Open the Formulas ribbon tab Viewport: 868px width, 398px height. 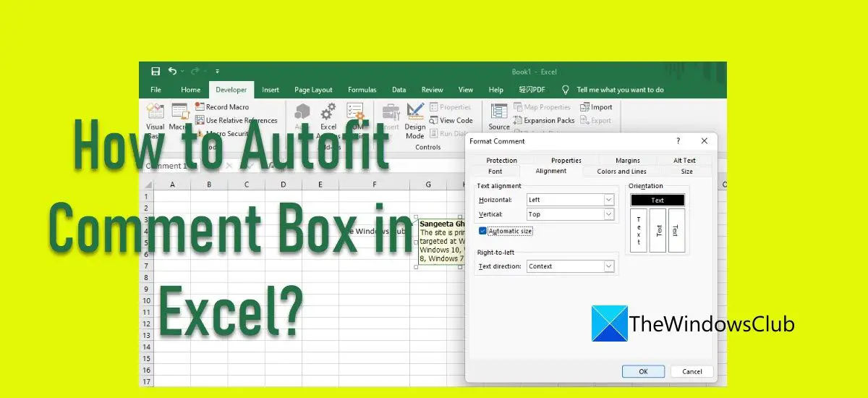click(362, 90)
